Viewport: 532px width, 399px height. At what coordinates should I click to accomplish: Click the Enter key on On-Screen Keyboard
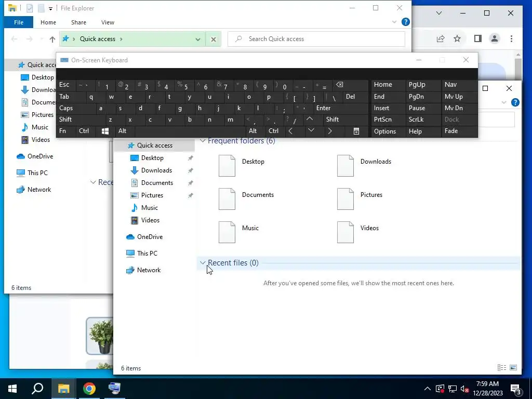(x=341, y=108)
